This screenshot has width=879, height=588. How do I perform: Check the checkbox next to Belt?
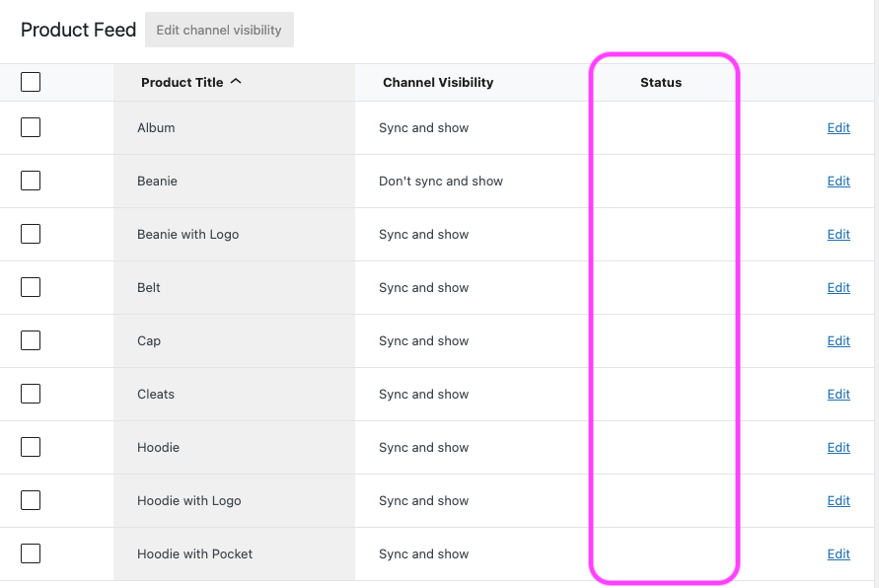point(30,287)
